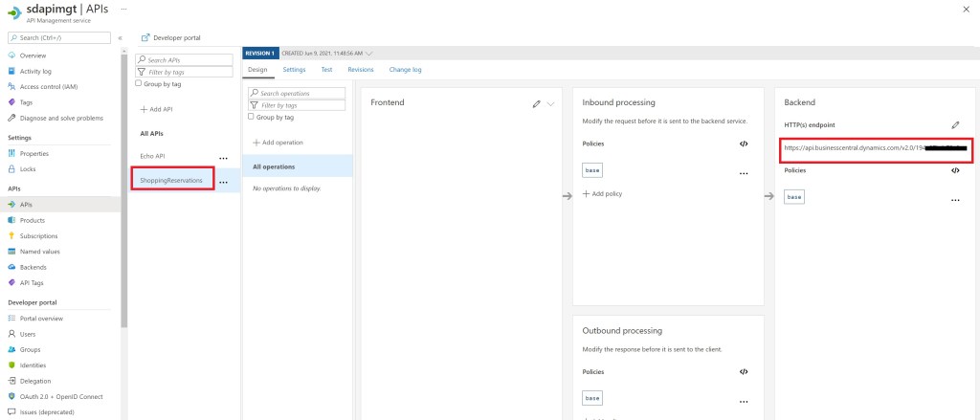
Task: Collapse the left sidebar using double chevron
Action: tap(121, 37)
